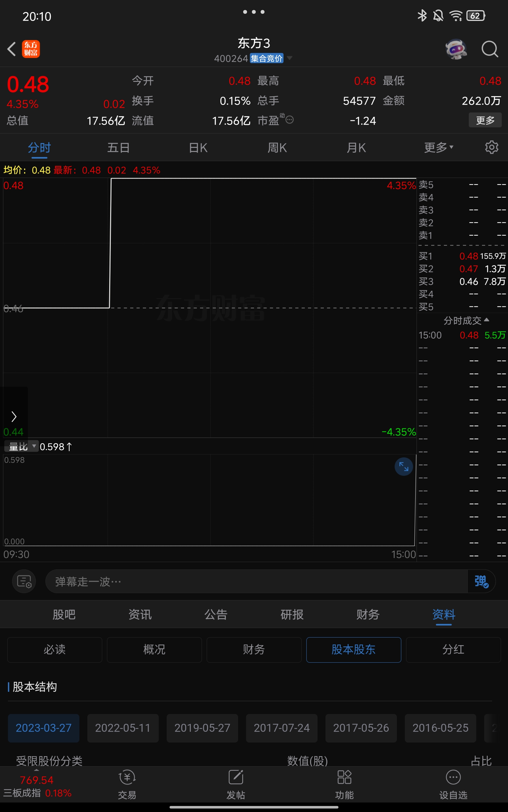Tap the 发帖 pencil icon
The width and height of the screenshot is (508, 812).
236,777
